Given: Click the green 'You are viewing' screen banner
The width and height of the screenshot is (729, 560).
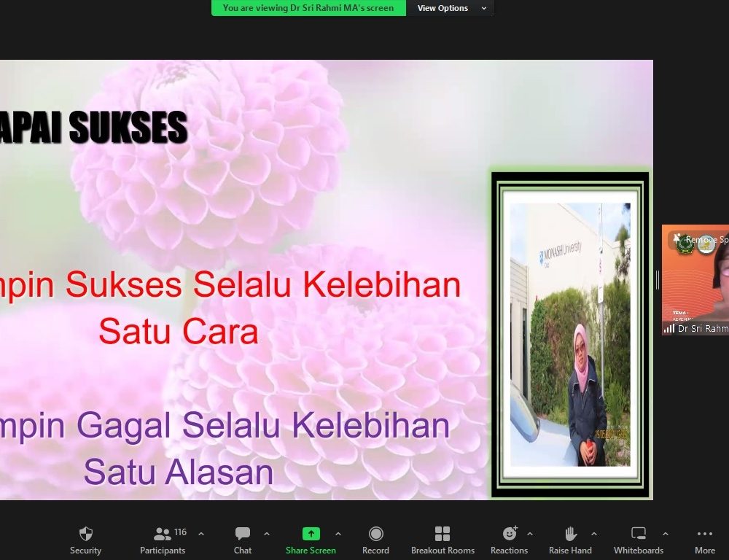Looking at the screenshot, I should coord(308,8).
